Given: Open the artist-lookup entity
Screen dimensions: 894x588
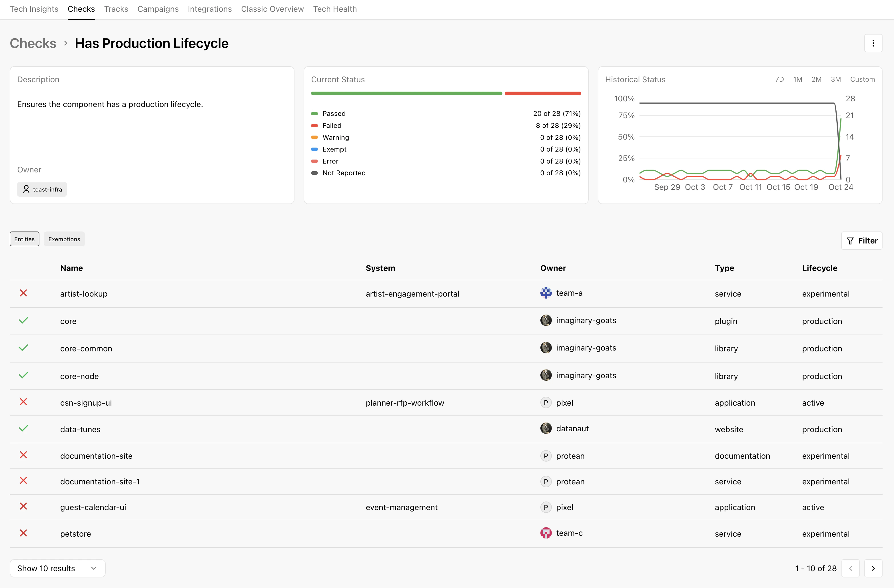Looking at the screenshot, I should point(84,294).
